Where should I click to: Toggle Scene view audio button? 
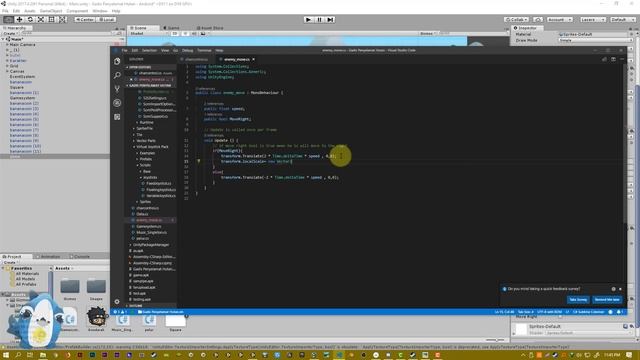tap(194, 33)
